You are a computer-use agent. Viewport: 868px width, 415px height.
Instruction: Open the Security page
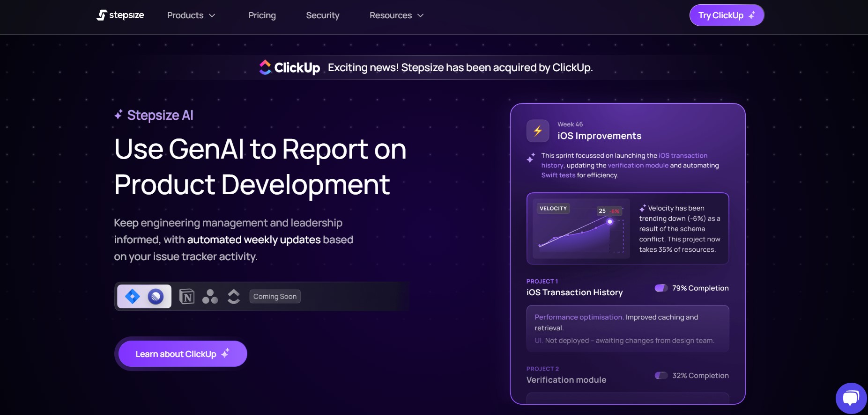tap(323, 15)
